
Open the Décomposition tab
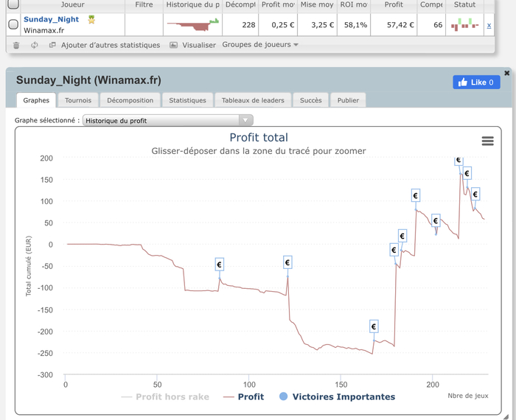(130, 100)
